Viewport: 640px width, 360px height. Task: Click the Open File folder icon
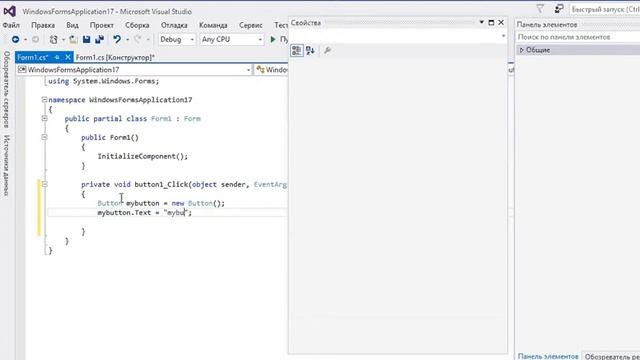(x=73, y=39)
